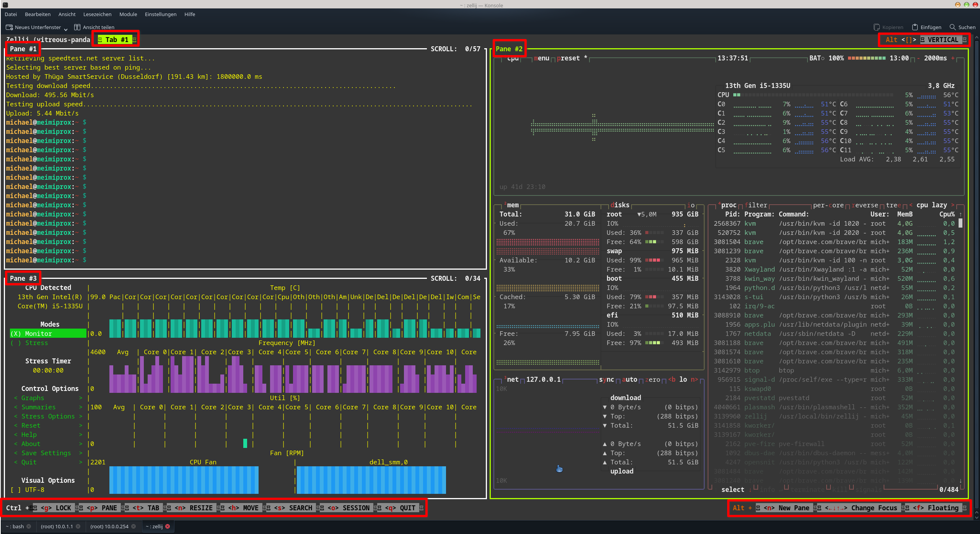Screen dimensions: 980x534
Task: Click the plus next to 2000ms in btop
Action: [x=953, y=58]
